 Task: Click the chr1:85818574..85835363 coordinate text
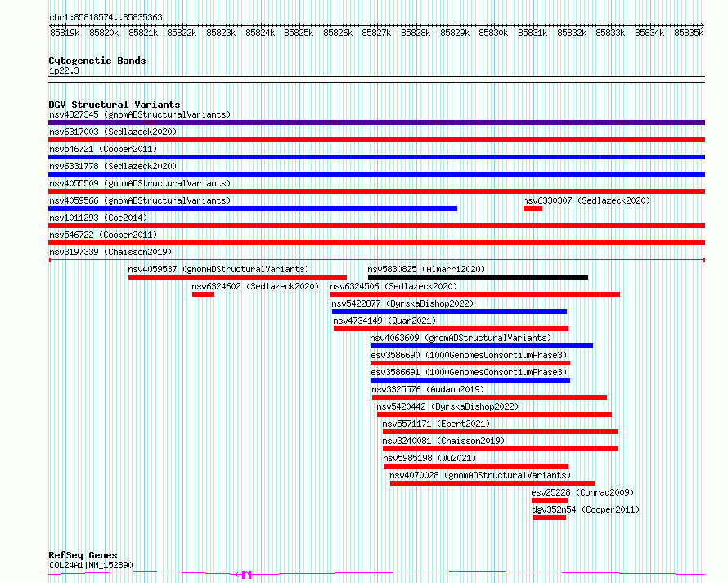pos(106,17)
